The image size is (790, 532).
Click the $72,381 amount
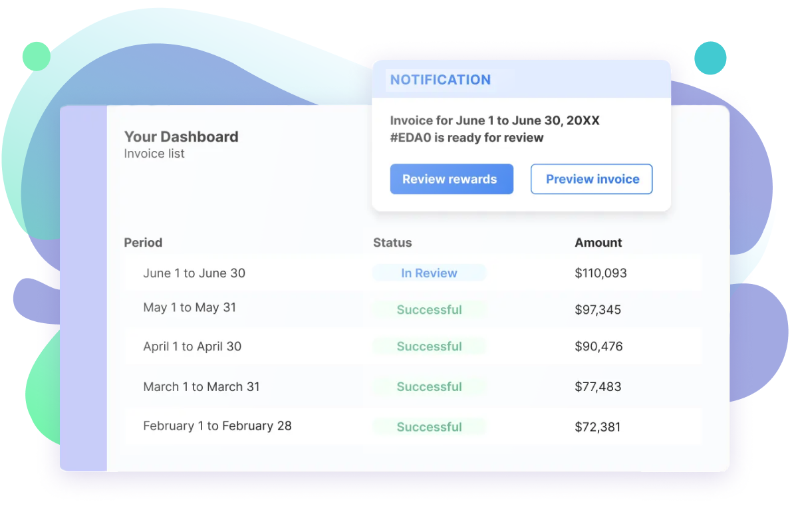point(597,427)
